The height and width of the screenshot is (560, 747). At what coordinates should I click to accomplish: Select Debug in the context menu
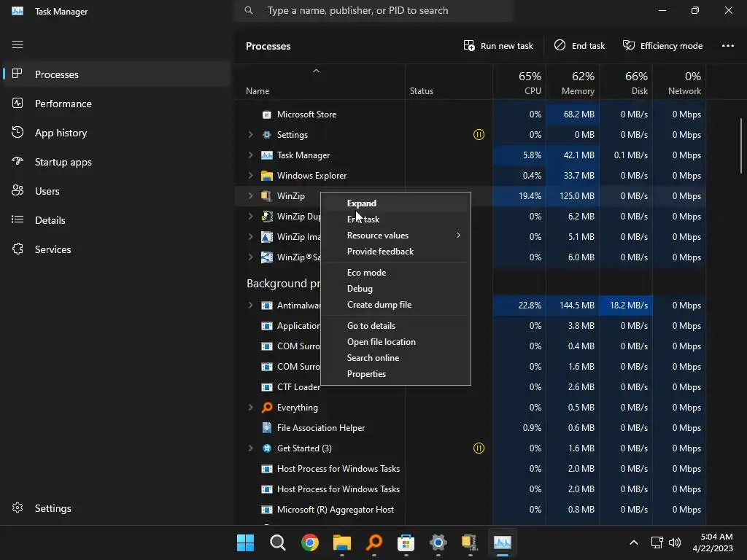coord(395,289)
